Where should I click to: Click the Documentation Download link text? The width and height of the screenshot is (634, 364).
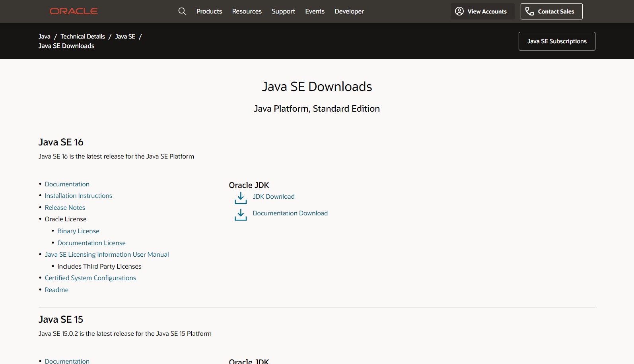tap(290, 213)
